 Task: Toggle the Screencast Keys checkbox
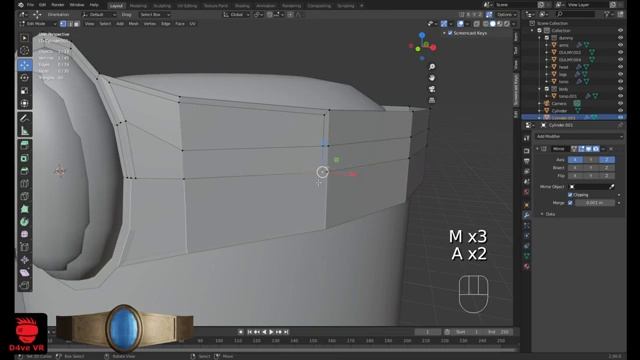click(x=450, y=33)
